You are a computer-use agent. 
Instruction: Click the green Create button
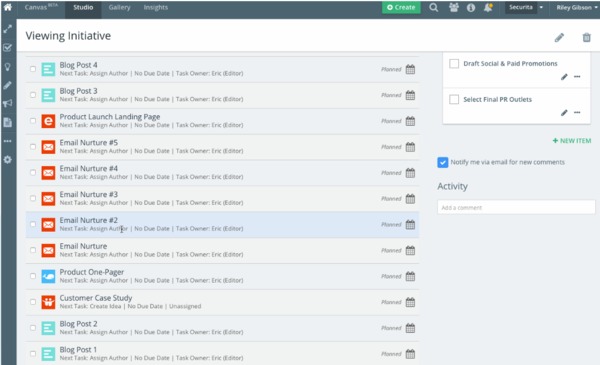pos(401,7)
